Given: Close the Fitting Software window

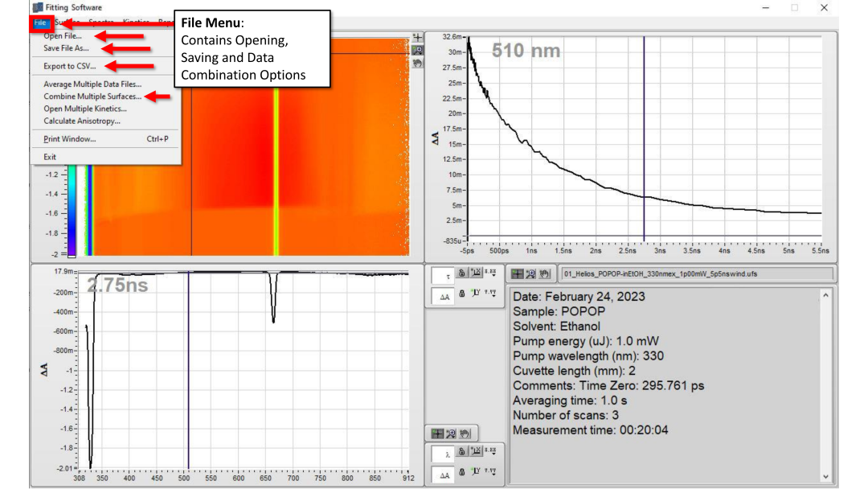Looking at the screenshot, I should pyautogui.click(x=825, y=8).
